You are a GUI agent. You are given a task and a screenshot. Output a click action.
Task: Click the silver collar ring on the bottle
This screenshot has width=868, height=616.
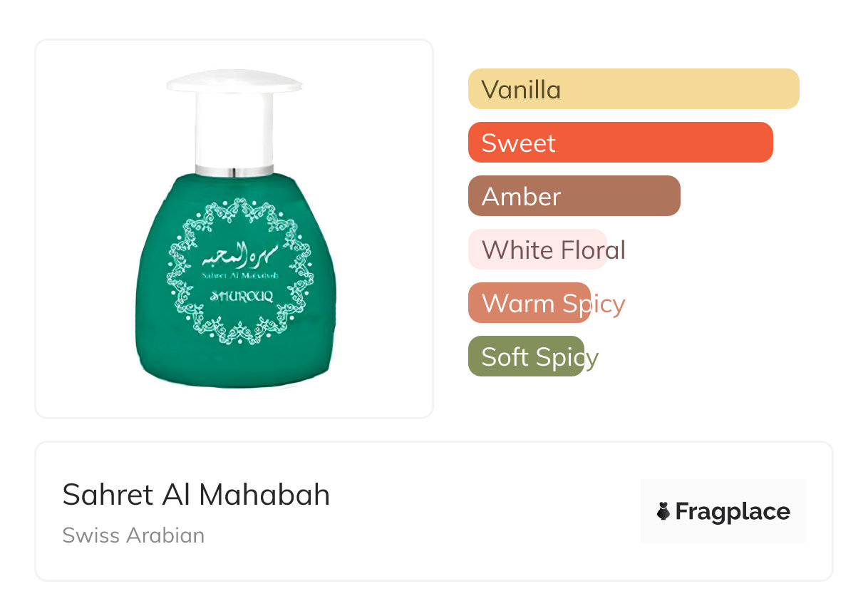(234, 170)
